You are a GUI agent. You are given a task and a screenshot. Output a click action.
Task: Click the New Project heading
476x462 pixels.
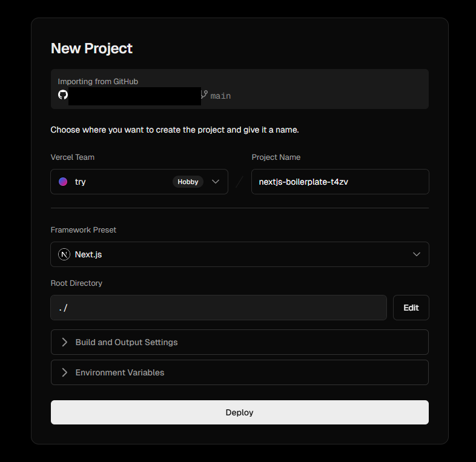91,48
